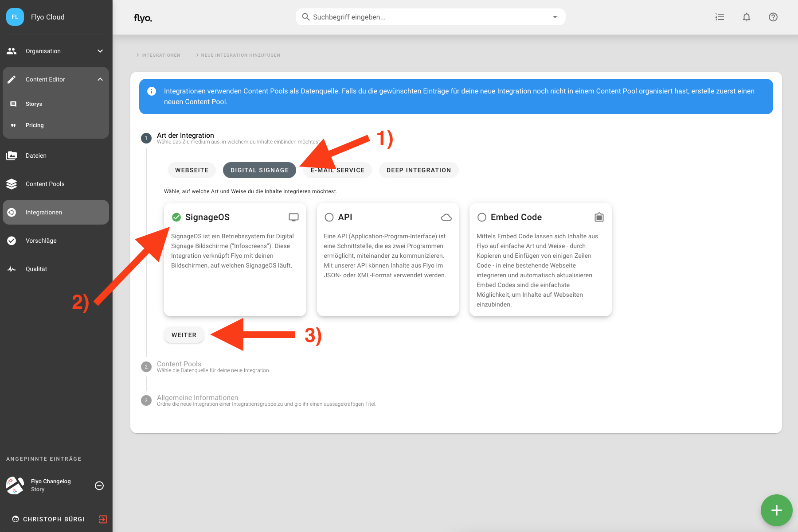Go to Integrationen breadcrumb
The width and height of the screenshot is (798, 532).
point(160,55)
